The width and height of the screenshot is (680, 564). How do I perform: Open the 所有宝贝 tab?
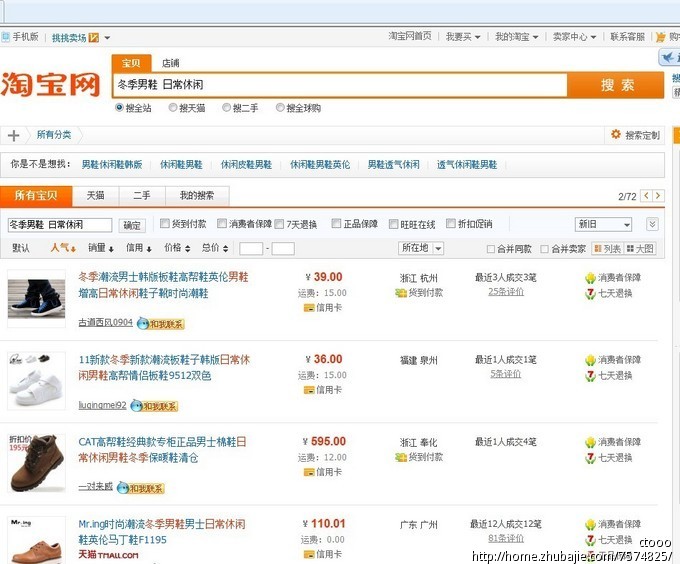(36, 196)
